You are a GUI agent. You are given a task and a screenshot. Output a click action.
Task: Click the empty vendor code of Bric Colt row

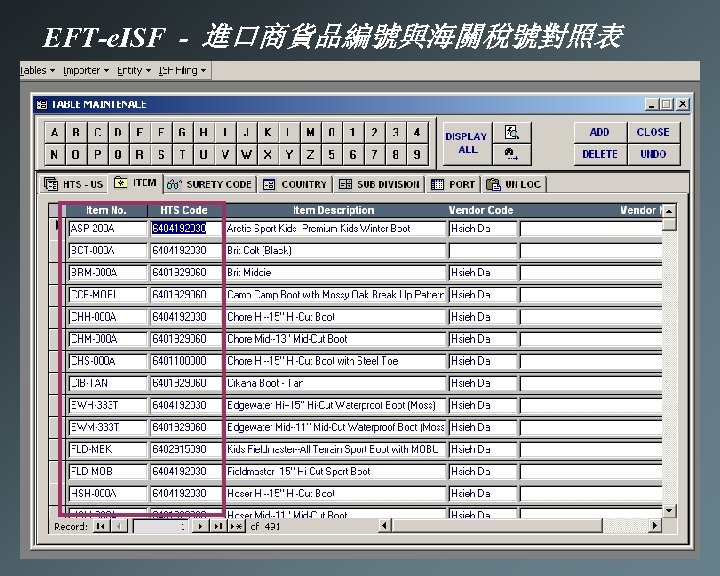483,250
